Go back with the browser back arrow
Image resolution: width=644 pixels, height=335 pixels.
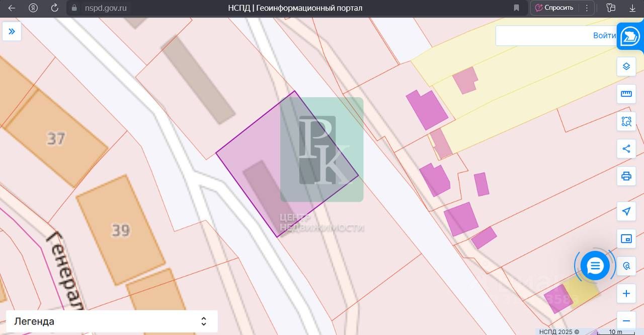tap(12, 8)
